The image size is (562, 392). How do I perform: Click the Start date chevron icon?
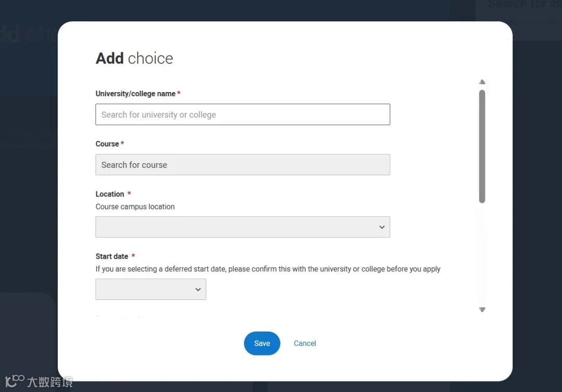(198, 289)
